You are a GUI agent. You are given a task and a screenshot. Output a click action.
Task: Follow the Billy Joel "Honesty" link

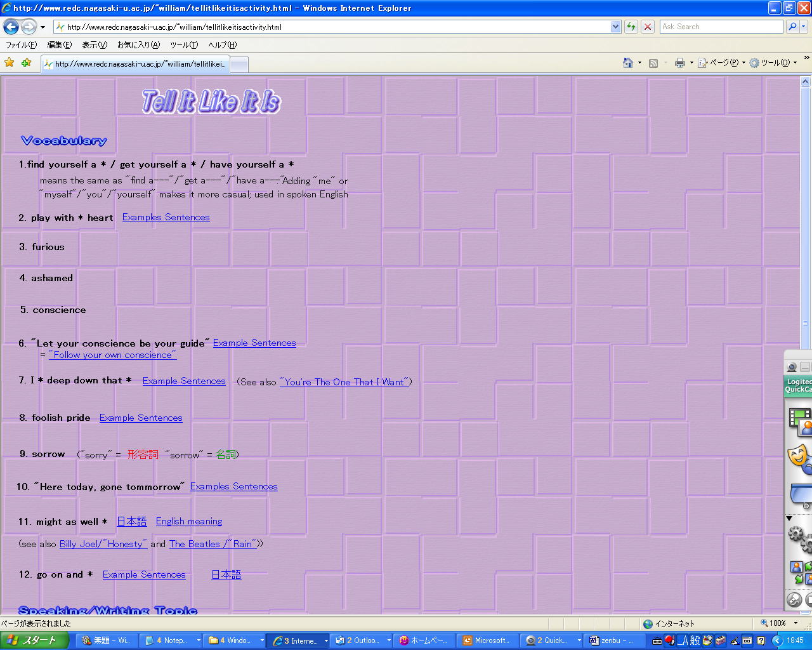coord(103,544)
